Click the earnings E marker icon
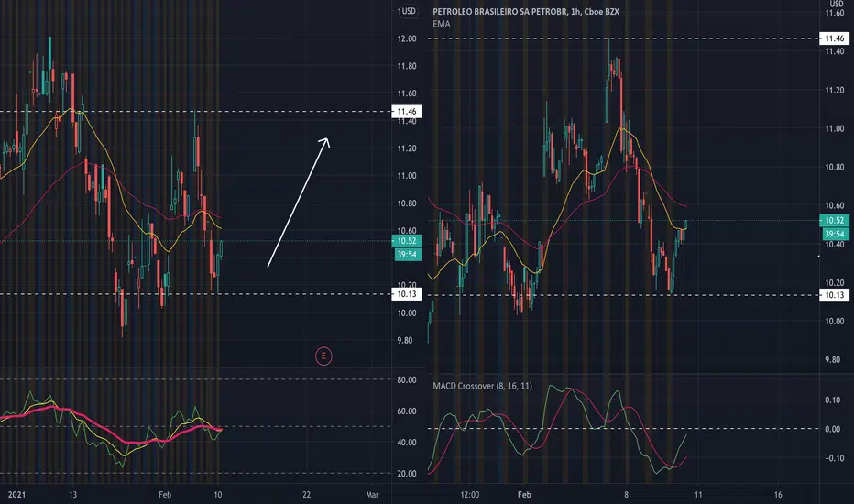Screen dimensions: 854x504 [x=323, y=356]
